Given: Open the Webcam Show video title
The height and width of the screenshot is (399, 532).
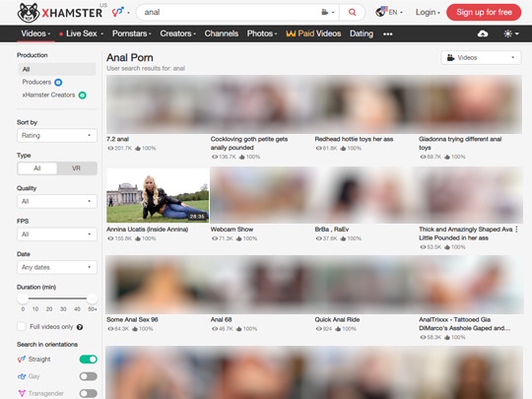Looking at the screenshot, I should coord(232,230).
